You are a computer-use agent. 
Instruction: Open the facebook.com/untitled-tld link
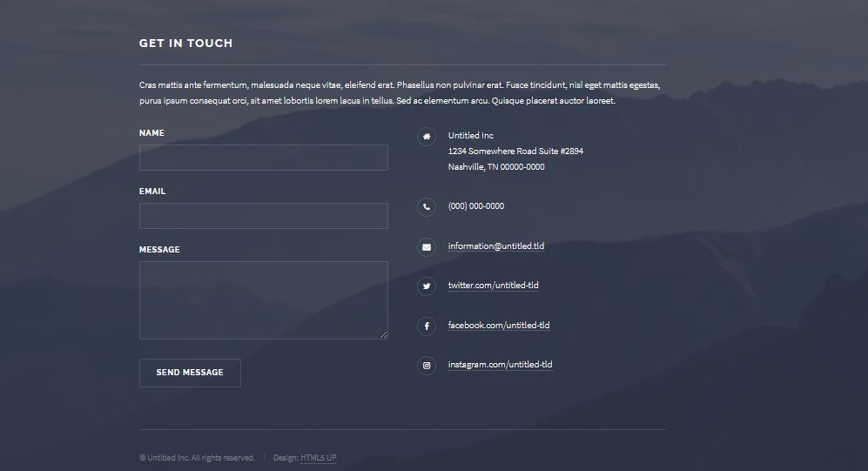[499, 325]
